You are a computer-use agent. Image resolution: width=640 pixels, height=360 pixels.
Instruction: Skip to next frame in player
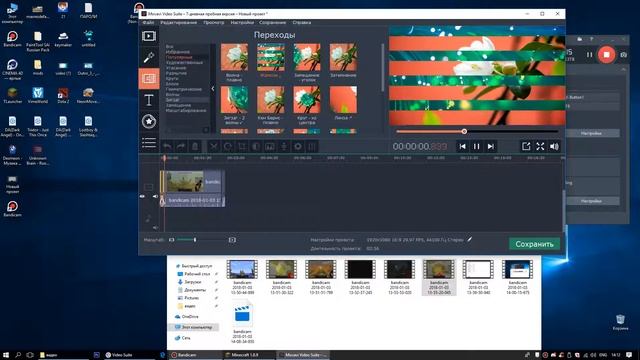click(491, 147)
